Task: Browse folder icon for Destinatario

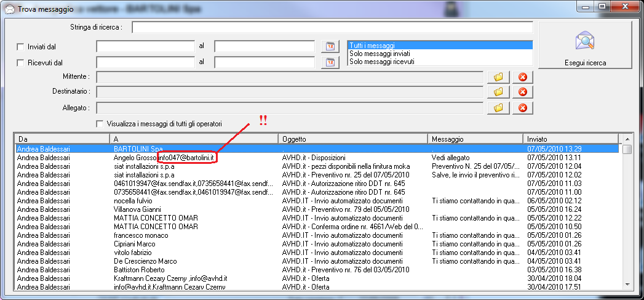Action: coord(498,91)
